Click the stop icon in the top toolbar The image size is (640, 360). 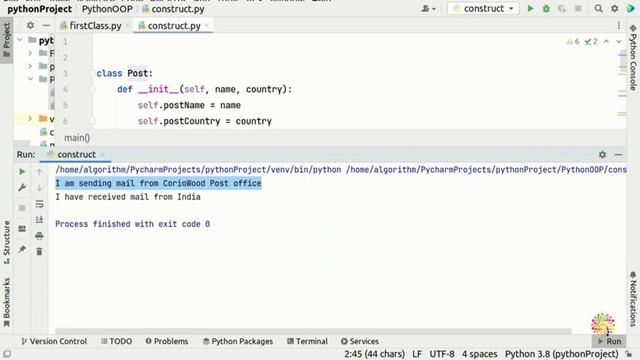578,9
